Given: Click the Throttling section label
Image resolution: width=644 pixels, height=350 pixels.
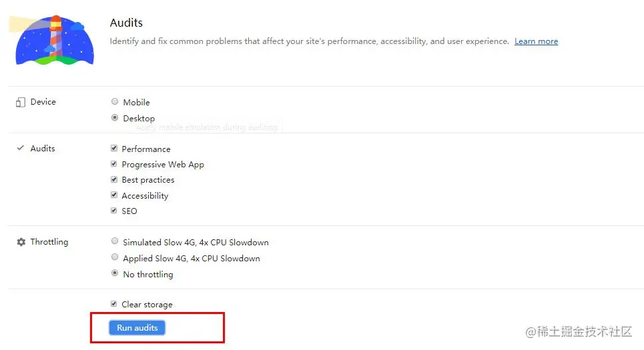Looking at the screenshot, I should tap(49, 242).
